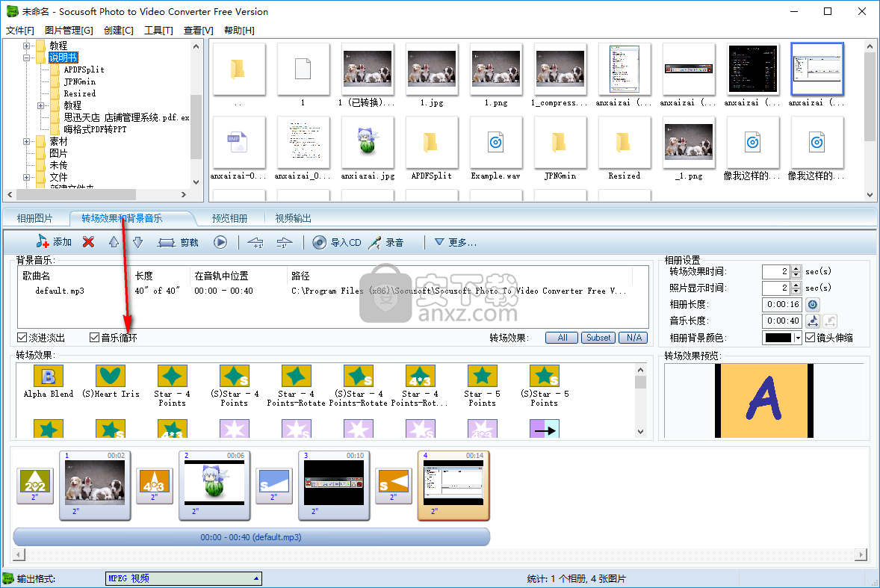Open the 查看[V] menu
Image resolution: width=880 pixels, height=588 pixels.
[199, 31]
